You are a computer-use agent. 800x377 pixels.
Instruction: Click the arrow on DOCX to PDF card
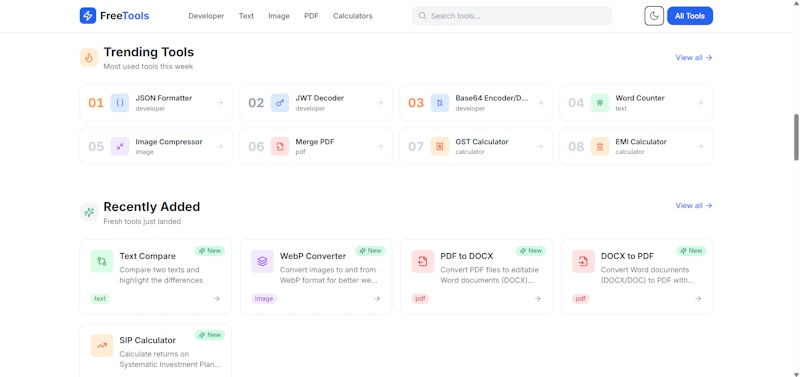click(x=698, y=298)
